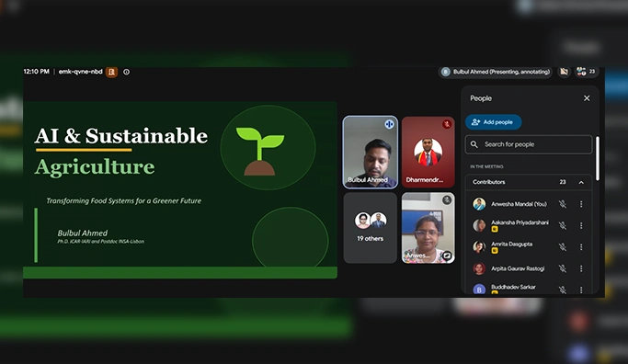This screenshot has height=364, width=628.
Task: Click the camera-off icon in top bar
Action: pos(564,72)
